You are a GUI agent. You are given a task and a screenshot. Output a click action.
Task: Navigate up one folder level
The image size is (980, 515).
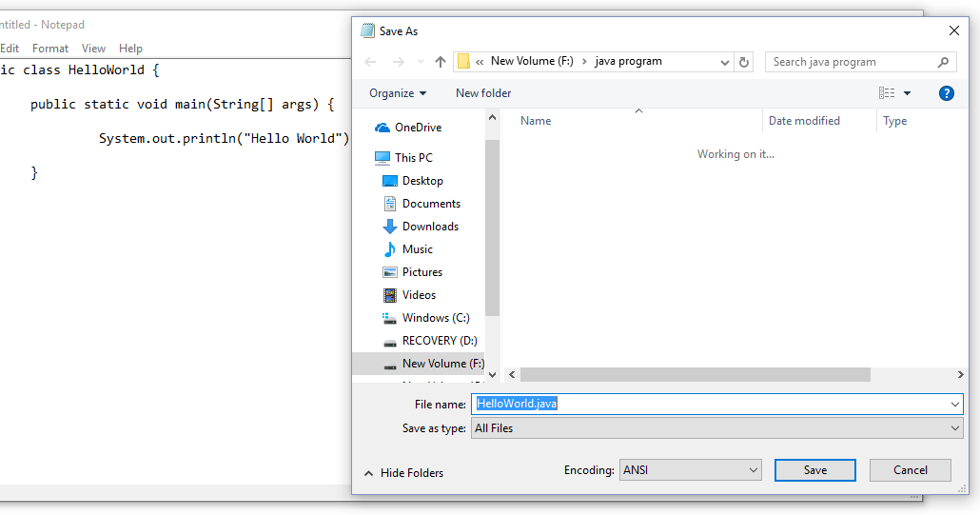pyautogui.click(x=440, y=62)
